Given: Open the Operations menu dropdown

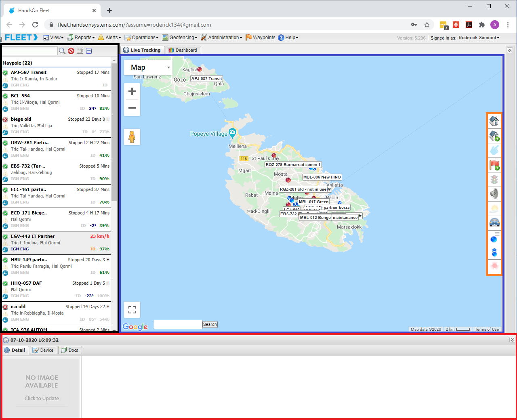Looking at the screenshot, I should (x=141, y=38).
